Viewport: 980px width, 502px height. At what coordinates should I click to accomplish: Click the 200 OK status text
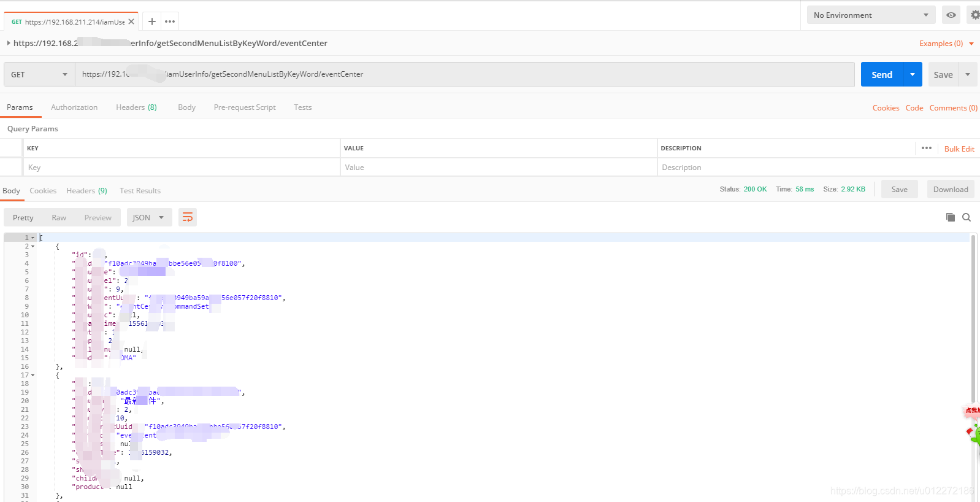point(755,189)
